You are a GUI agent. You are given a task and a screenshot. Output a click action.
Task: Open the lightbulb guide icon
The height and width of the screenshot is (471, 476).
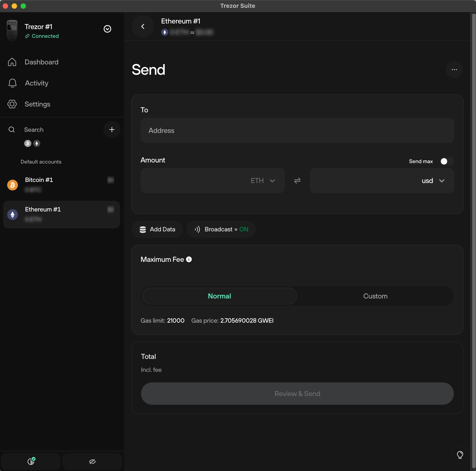pos(460,455)
